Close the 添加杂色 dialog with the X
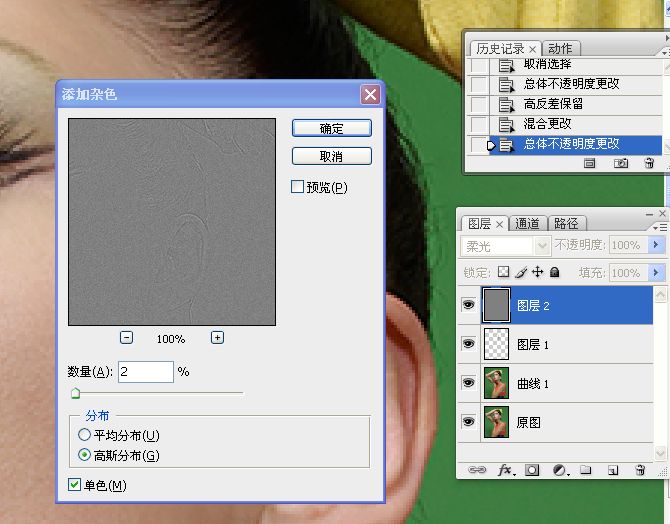 (370, 94)
